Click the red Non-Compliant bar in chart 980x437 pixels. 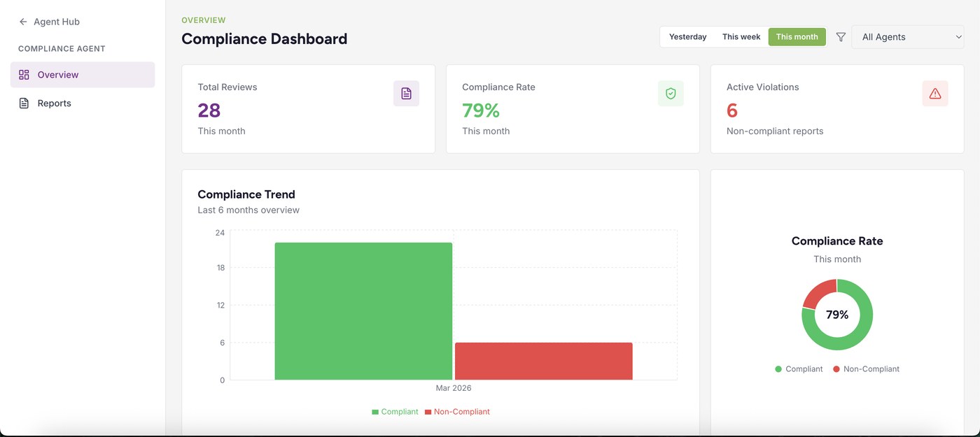pos(544,361)
